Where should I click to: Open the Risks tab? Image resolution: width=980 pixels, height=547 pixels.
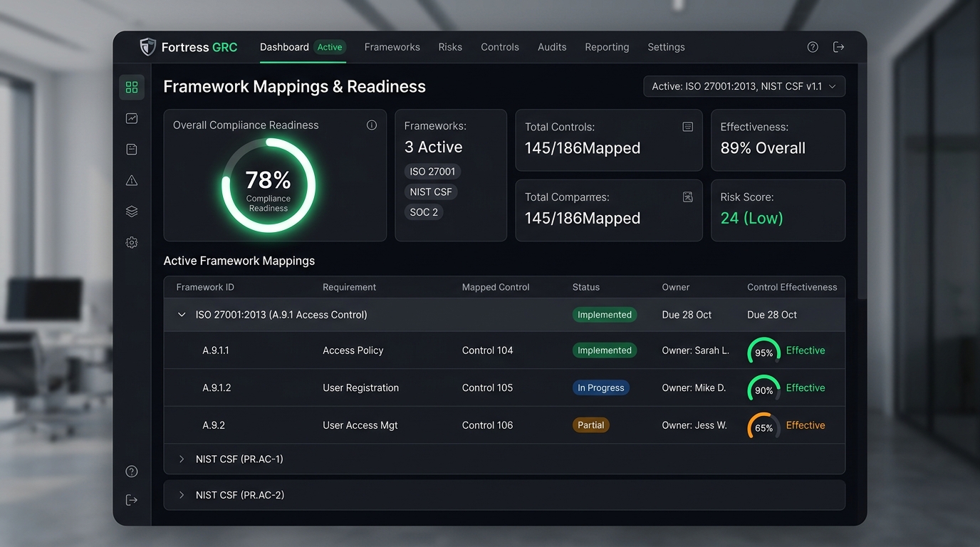point(450,47)
